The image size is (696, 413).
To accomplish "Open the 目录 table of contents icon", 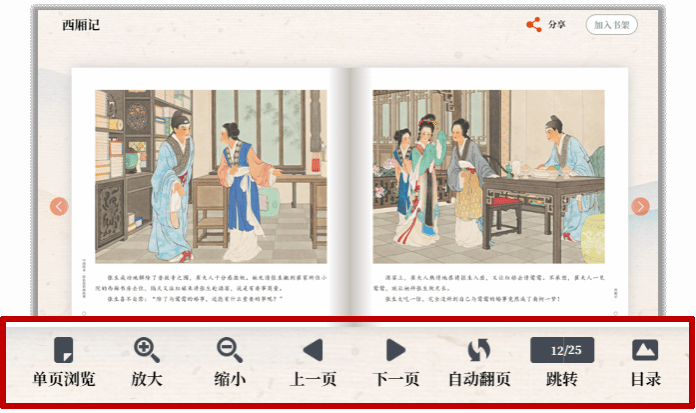I will tap(645, 350).
